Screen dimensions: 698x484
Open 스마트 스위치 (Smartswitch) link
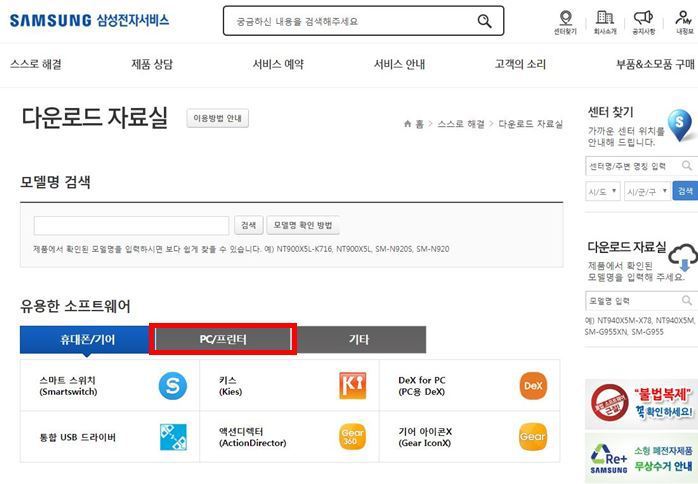68,386
